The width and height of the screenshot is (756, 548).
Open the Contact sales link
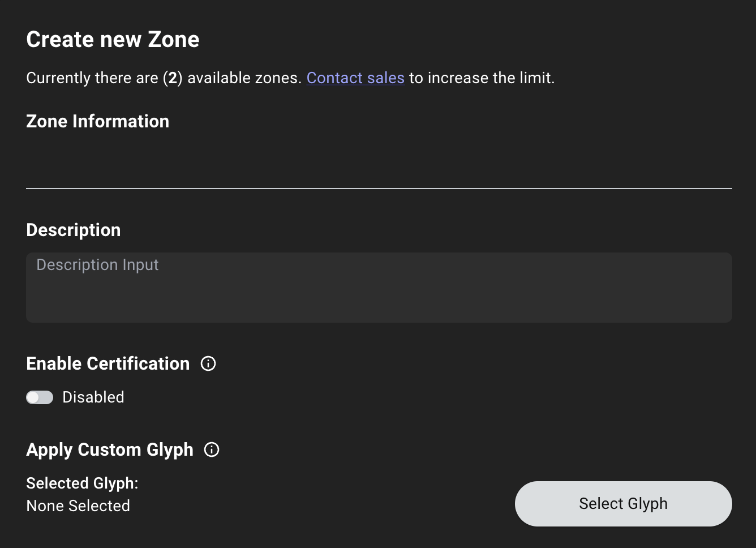355,78
